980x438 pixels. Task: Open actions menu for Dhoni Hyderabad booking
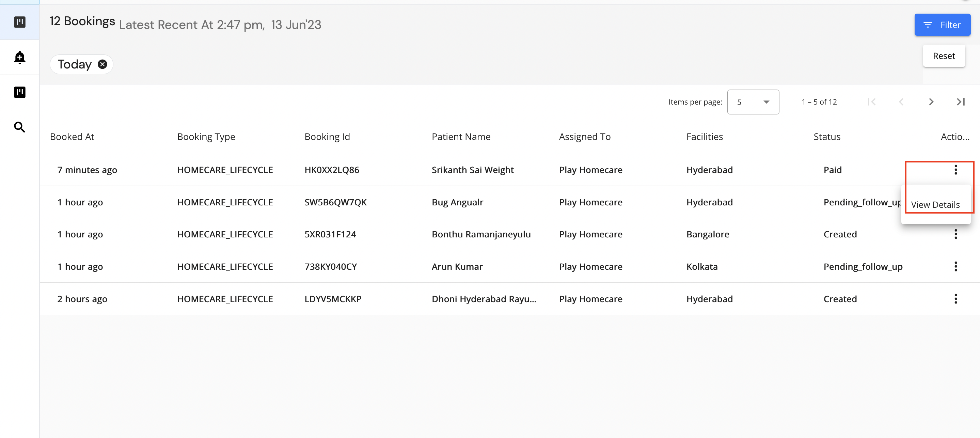click(955, 299)
